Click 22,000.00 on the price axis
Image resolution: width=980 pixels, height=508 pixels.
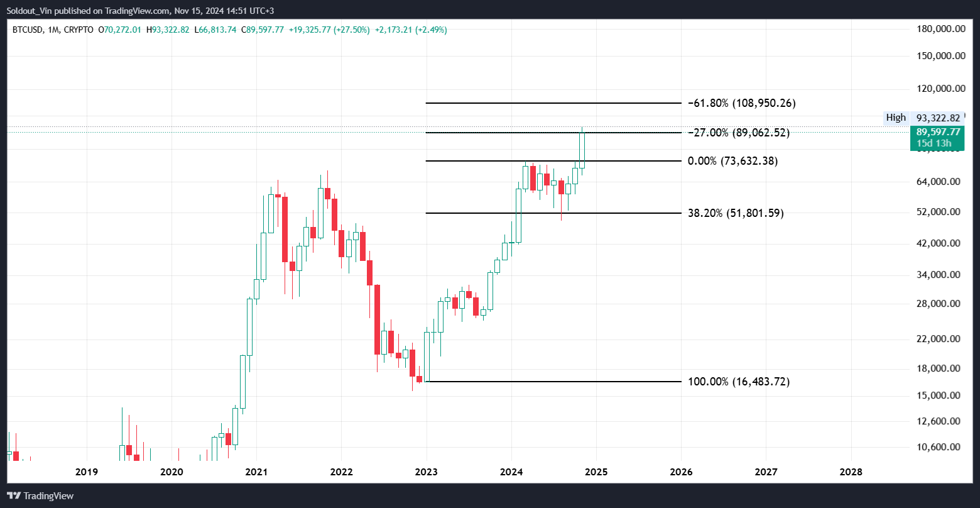[940, 339]
